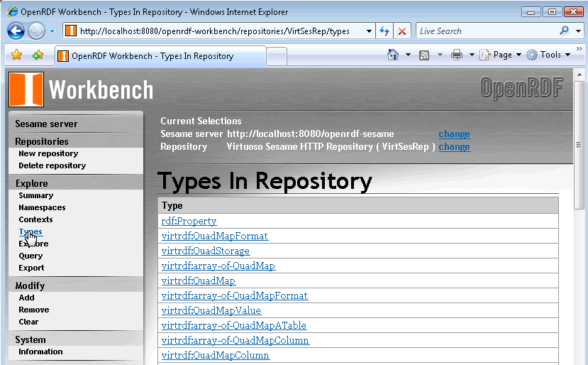Open Favorites Center star icon
Image resolution: width=588 pixels, height=365 pixels.
point(17,55)
